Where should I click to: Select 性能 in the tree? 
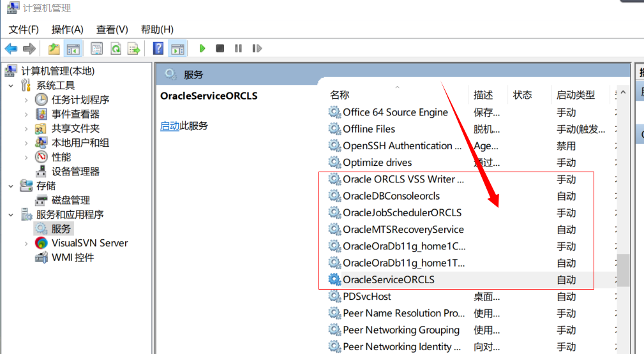[61, 158]
